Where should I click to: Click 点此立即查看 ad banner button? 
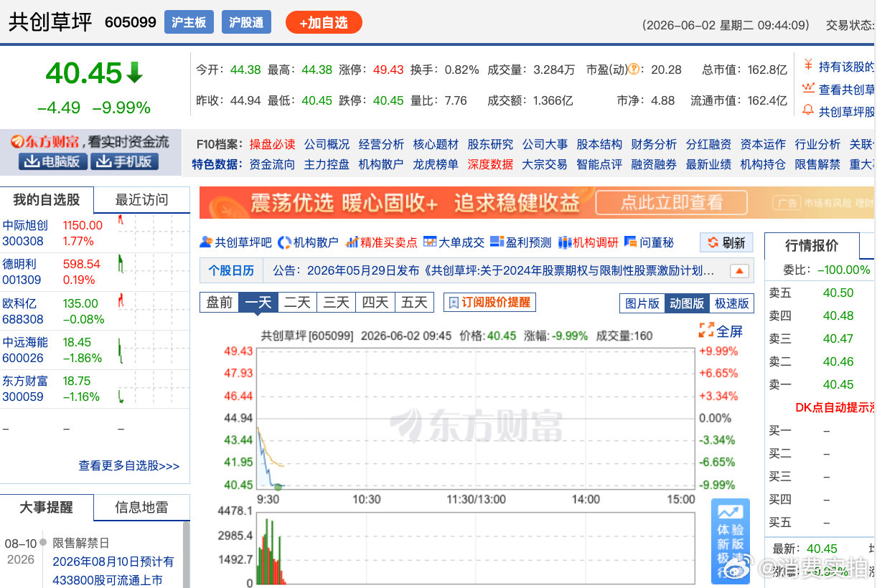click(x=672, y=203)
